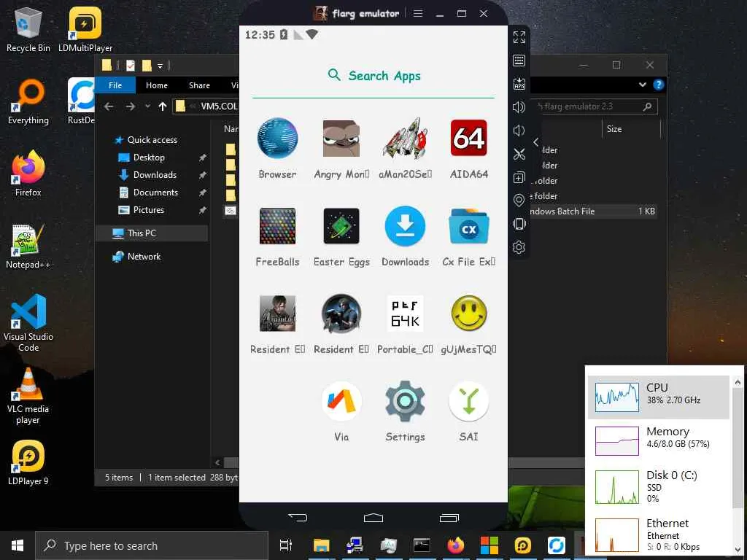Screen dimensions: 747x560
Task: Open the flarg emulator hamburger menu
Action: click(418, 13)
